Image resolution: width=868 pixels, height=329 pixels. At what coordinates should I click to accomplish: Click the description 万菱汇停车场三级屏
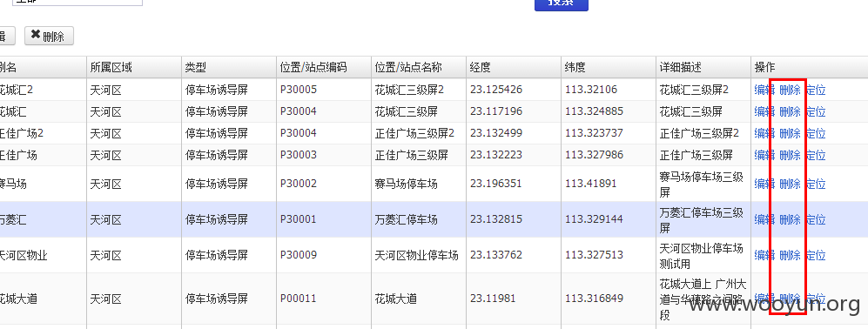tap(702, 220)
